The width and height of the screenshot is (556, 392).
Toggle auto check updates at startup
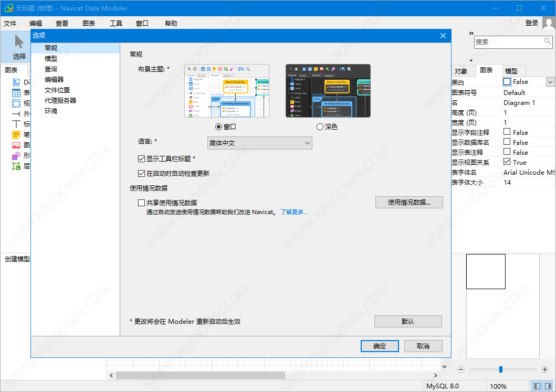pos(141,173)
